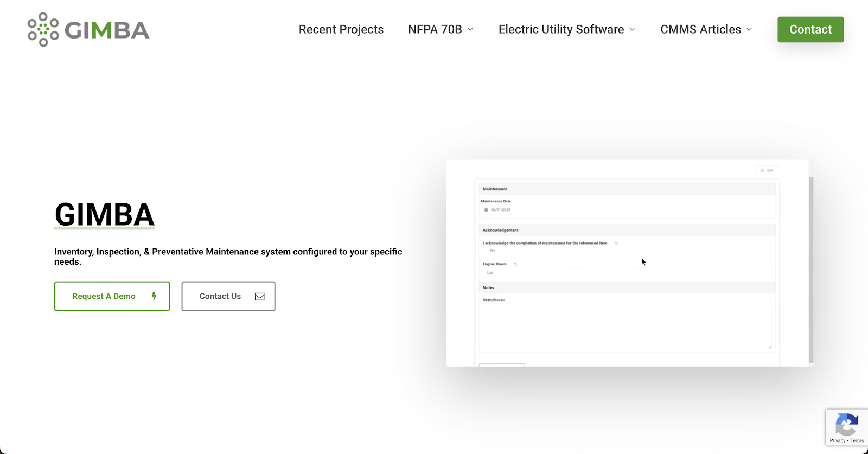The height and width of the screenshot is (454, 868).
Task: Open the reCAPTCHA Terms link
Action: pyautogui.click(x=857, y=440)
